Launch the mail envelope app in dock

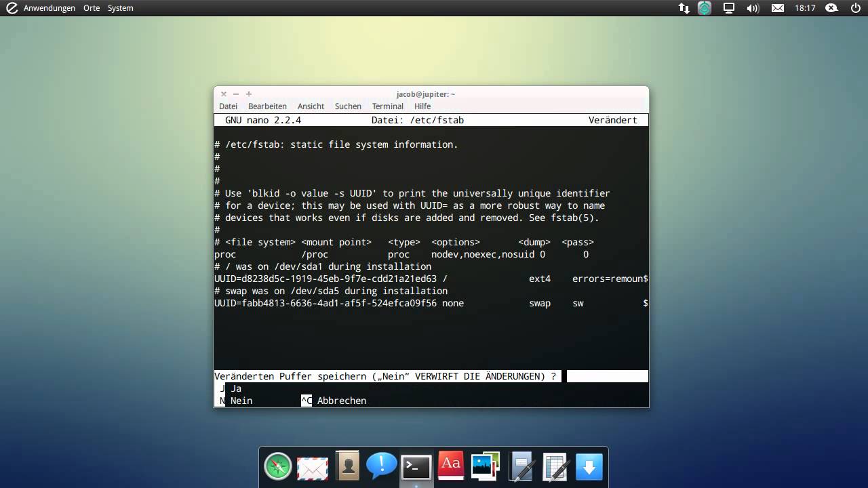[313, 467]
